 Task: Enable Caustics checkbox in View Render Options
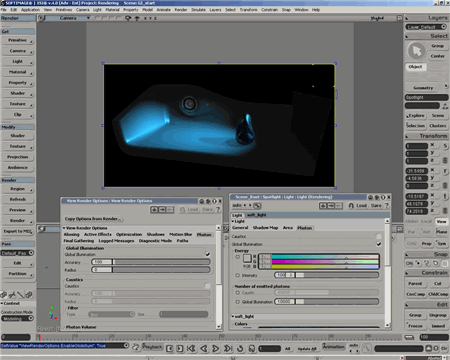point(207,286)
